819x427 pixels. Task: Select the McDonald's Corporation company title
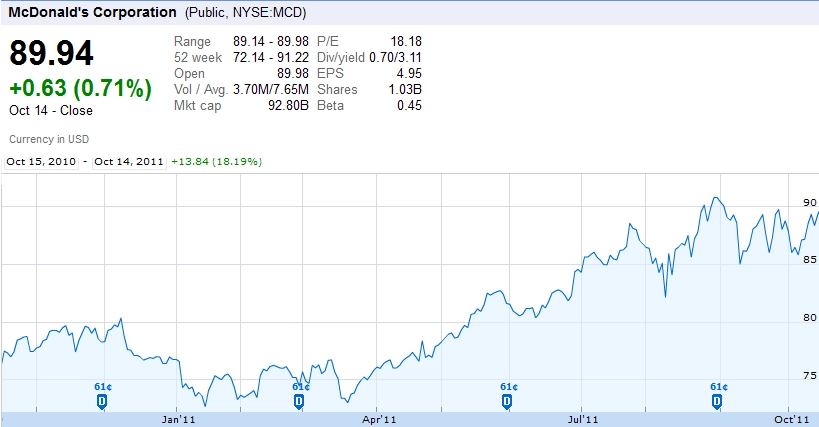[x=92, y=12]
